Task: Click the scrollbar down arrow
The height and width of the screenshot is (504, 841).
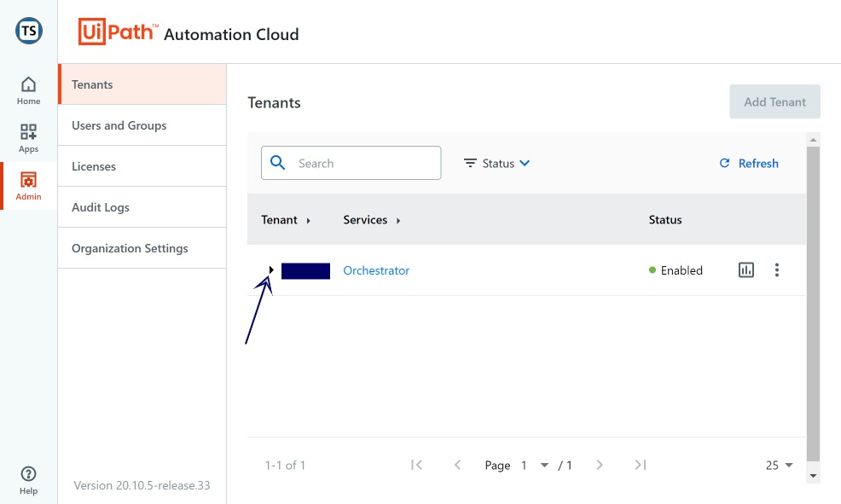Action: [813, 476]
